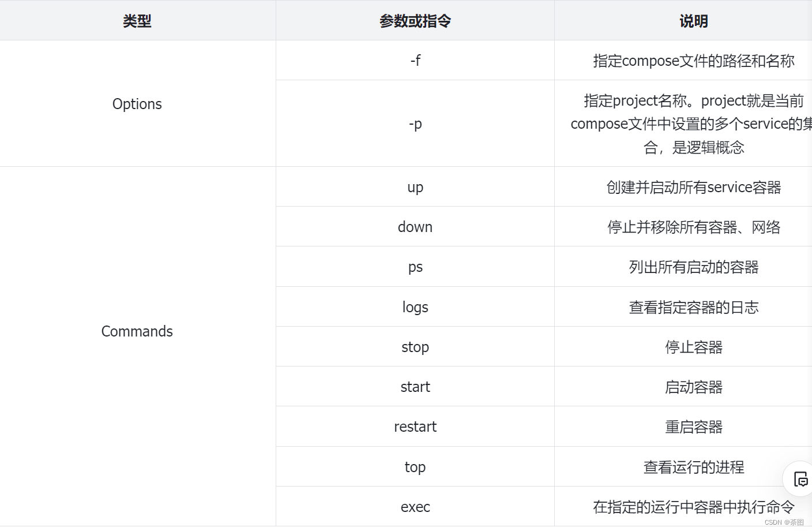Select the '-p' parameter cell
The image size is (812, 531).
click(415, 124)
